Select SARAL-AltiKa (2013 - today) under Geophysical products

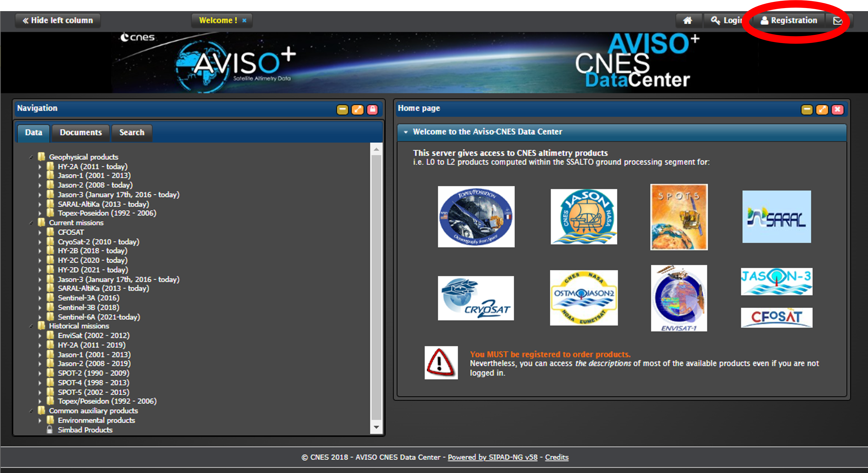(103, 204)
